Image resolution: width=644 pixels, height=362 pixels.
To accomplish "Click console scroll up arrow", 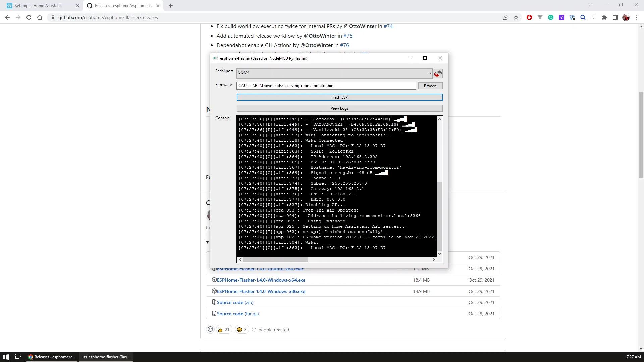I will (439, 119).
